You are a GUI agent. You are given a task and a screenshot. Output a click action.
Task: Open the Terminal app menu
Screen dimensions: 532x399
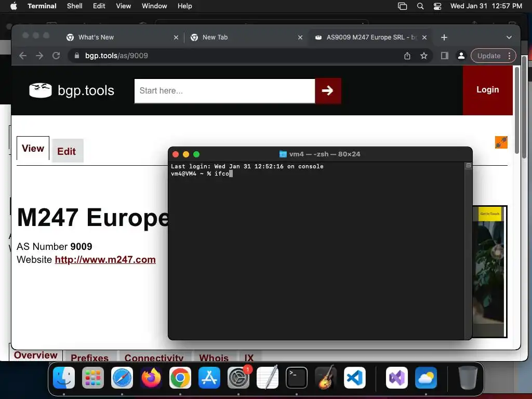coord(42,6)
